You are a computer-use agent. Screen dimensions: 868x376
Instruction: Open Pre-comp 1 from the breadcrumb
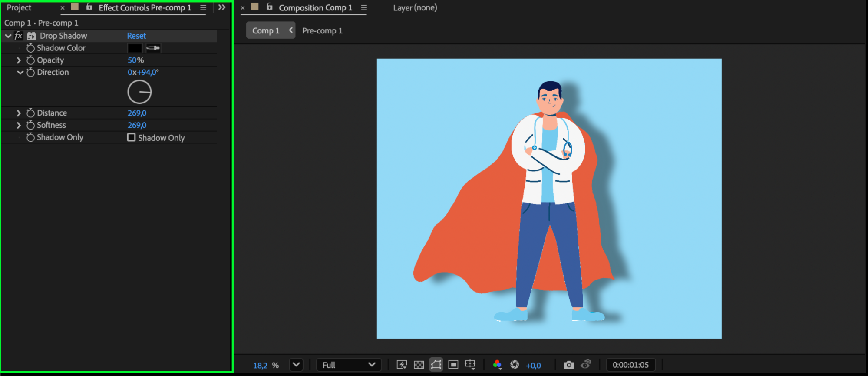click(x=322, y=31)
